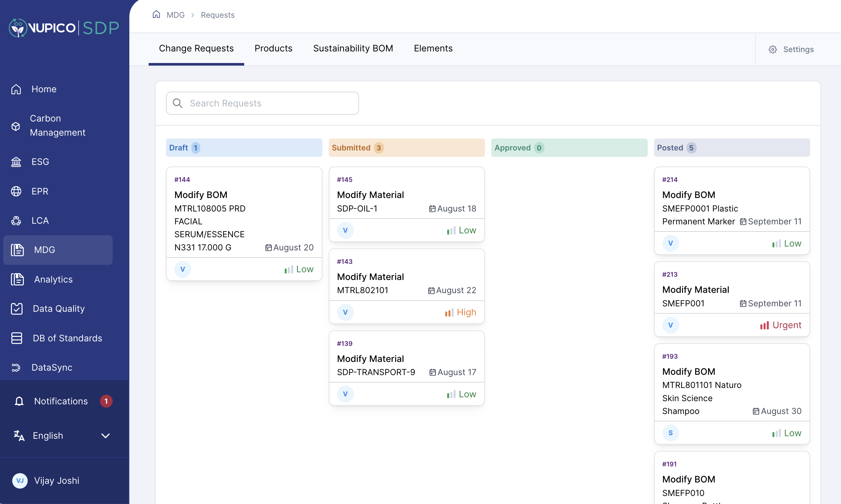Image resolution: width=841 pixels, height=504 pixels.
Task: Click the MDG document icon
Action: pos(17,250)
